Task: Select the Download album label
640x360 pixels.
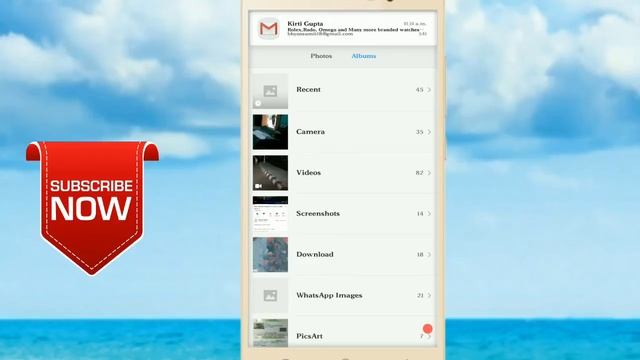Action: (x=315, y=254)
